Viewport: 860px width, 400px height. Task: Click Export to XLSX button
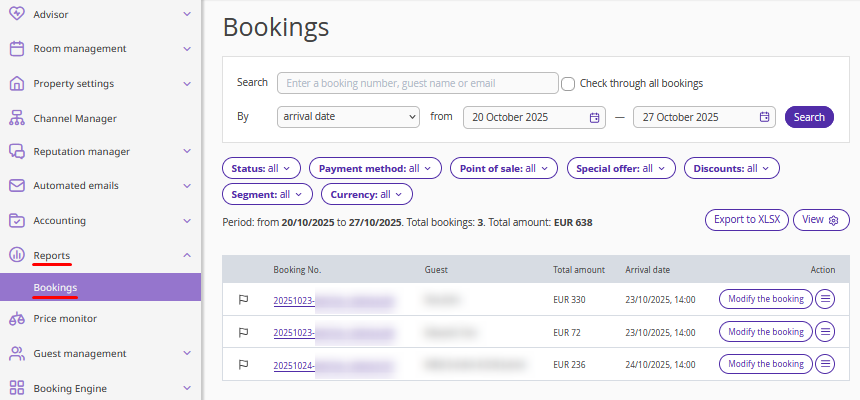click(x=747, y=219)
